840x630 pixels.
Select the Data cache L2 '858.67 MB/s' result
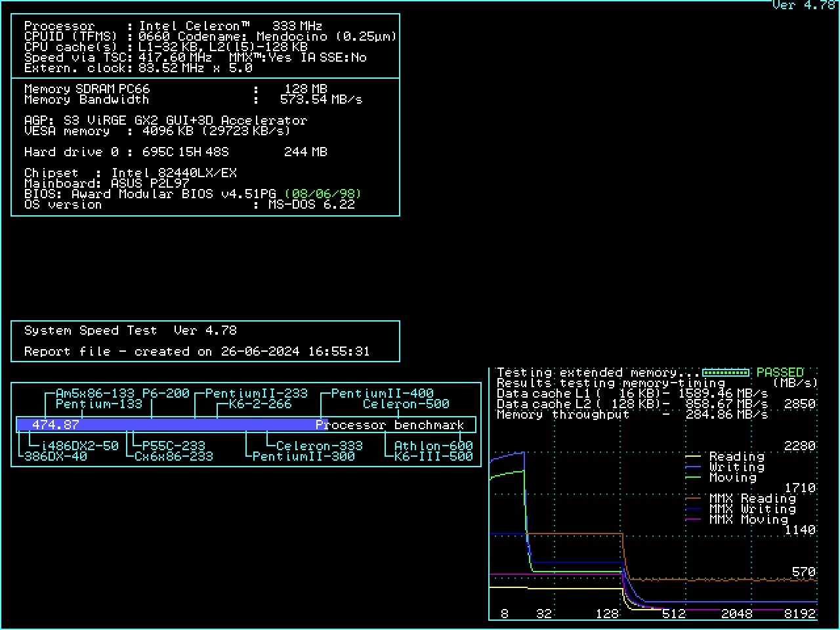[726, 404]
